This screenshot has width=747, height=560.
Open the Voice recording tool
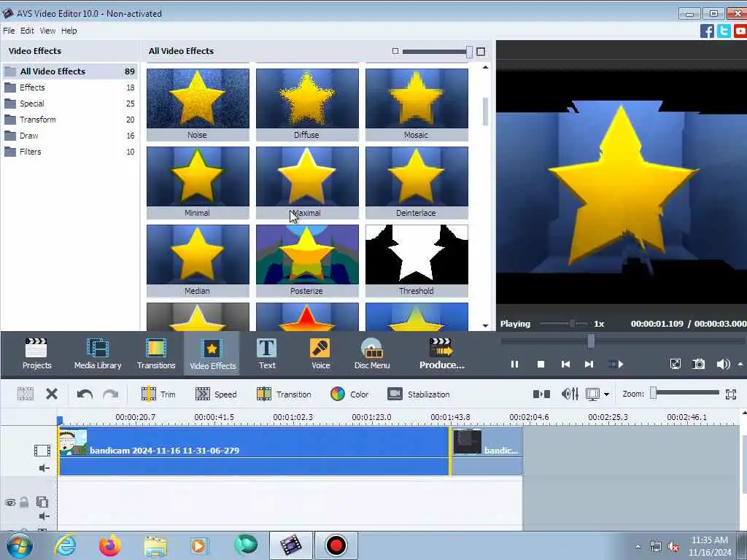click(321, 354)
